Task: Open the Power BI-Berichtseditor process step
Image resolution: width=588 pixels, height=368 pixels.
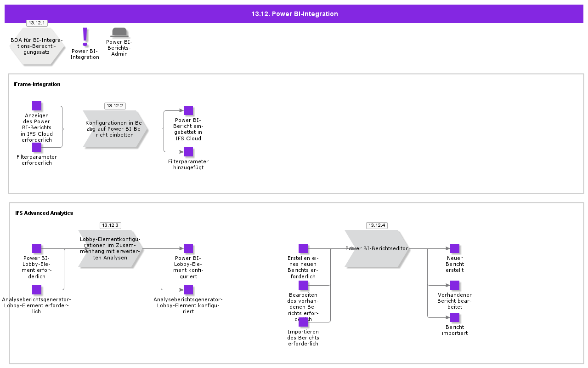Action: [377, 248]
